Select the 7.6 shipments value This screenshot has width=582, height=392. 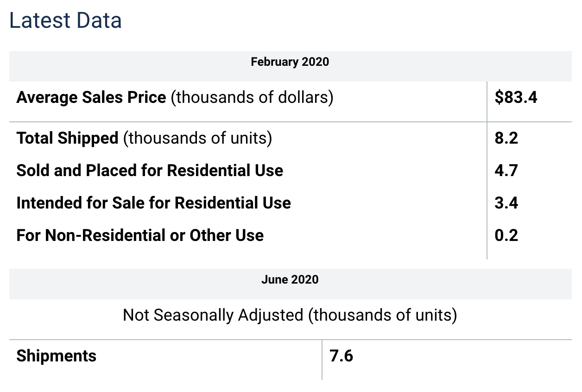click(x=342, y=356)
